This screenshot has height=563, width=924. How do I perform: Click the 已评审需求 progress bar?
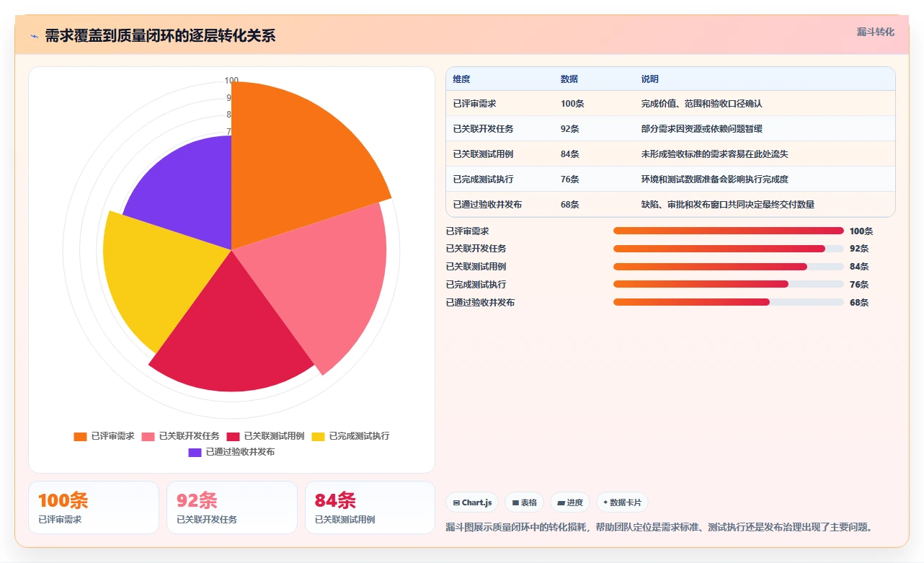click(x=729, y=231)
